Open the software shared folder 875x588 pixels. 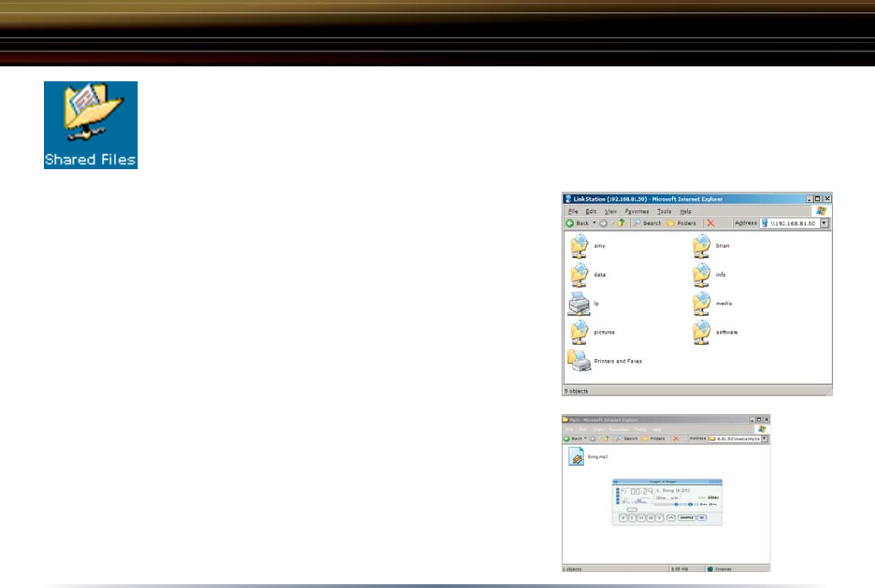click(715, 332)
